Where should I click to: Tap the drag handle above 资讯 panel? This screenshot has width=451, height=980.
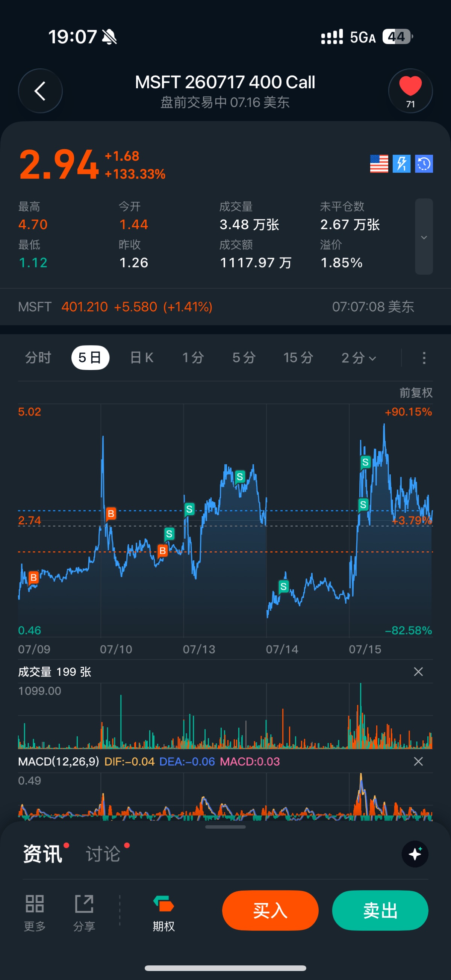coord(225,827)
